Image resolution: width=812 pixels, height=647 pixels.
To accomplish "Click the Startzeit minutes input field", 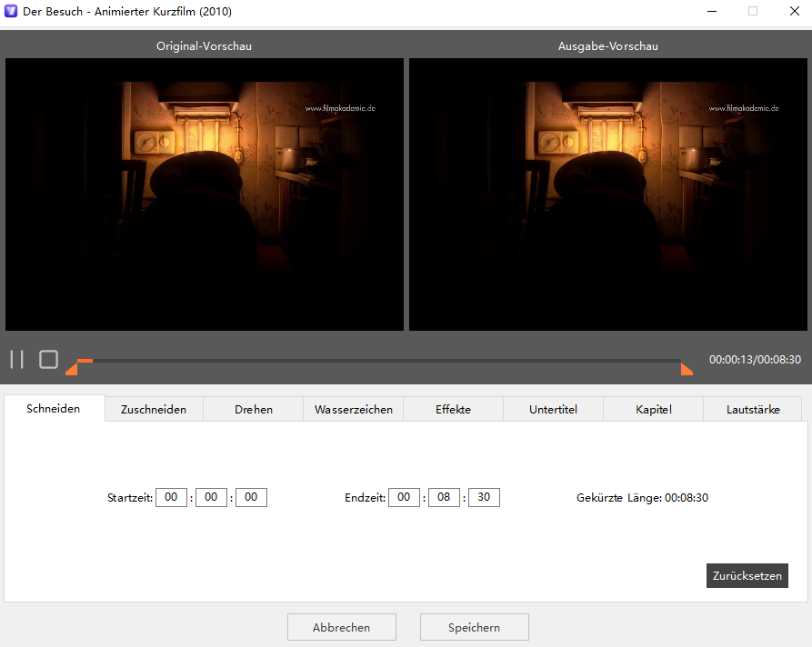I will point(211,497).
